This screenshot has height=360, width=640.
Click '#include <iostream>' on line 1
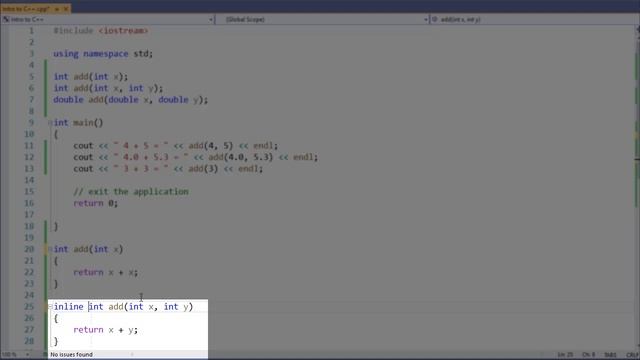(101, 31)
